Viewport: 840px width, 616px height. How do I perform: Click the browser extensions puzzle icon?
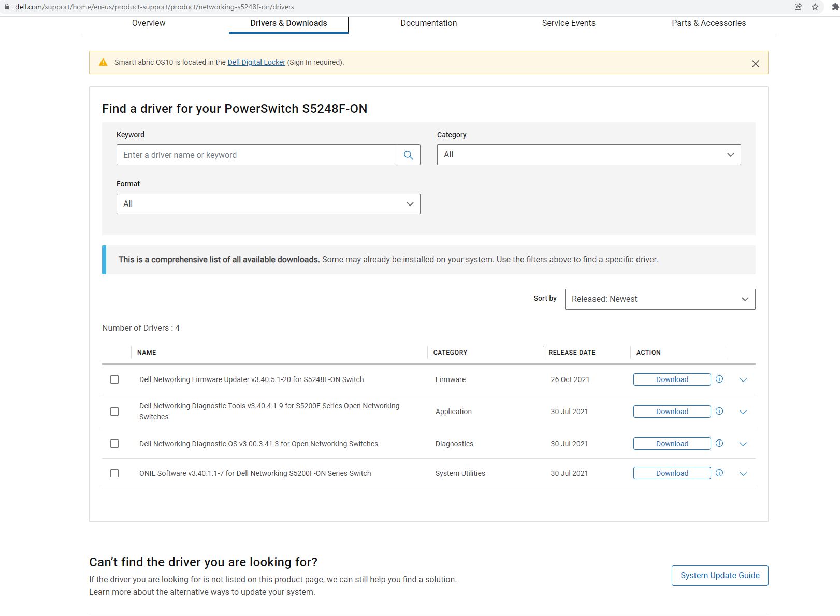click(x=835, y=7)
